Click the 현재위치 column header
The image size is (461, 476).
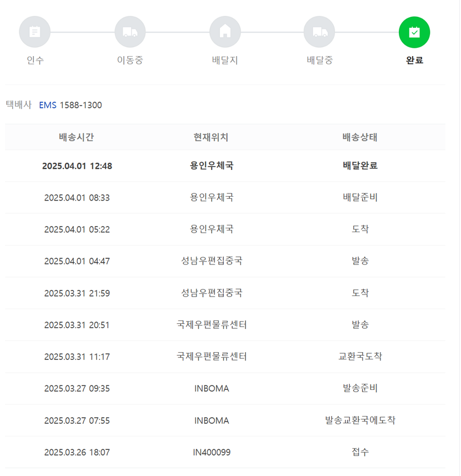pos(211,137)
